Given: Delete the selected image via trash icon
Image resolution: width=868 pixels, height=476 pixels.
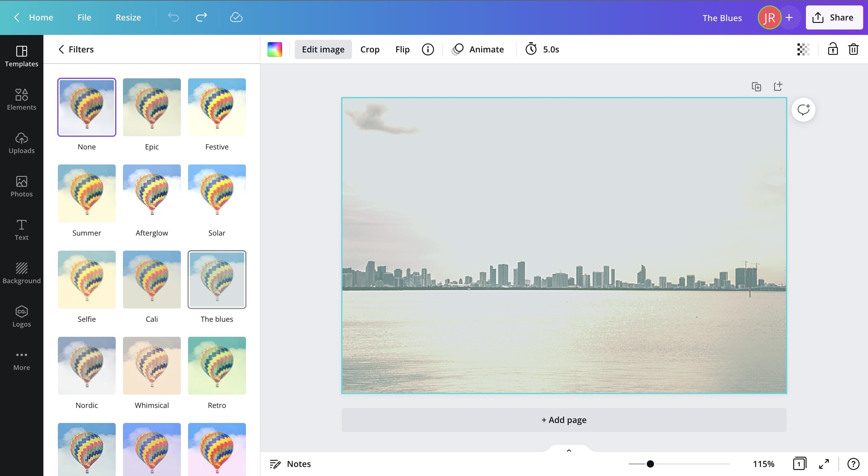Looking at the screenshot, I should 853,49.
